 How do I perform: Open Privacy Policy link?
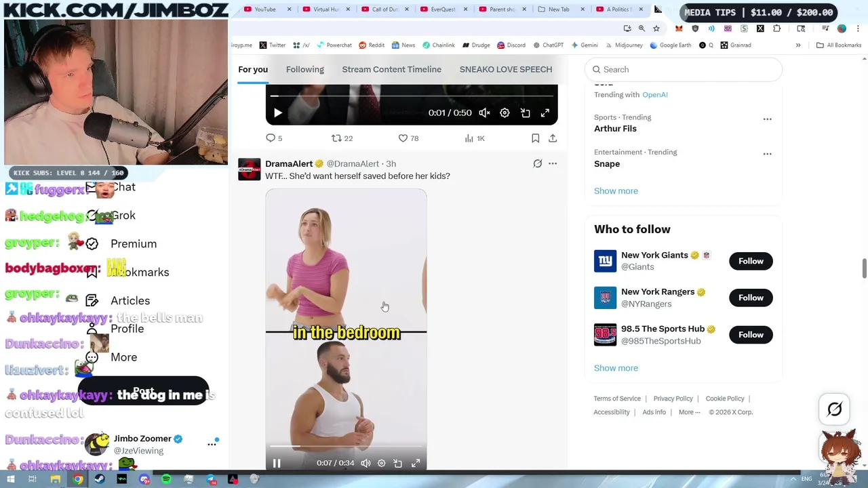coord(673,399)
